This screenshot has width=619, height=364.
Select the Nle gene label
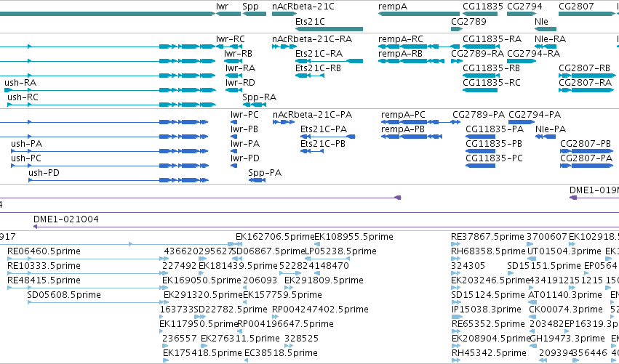541,22
